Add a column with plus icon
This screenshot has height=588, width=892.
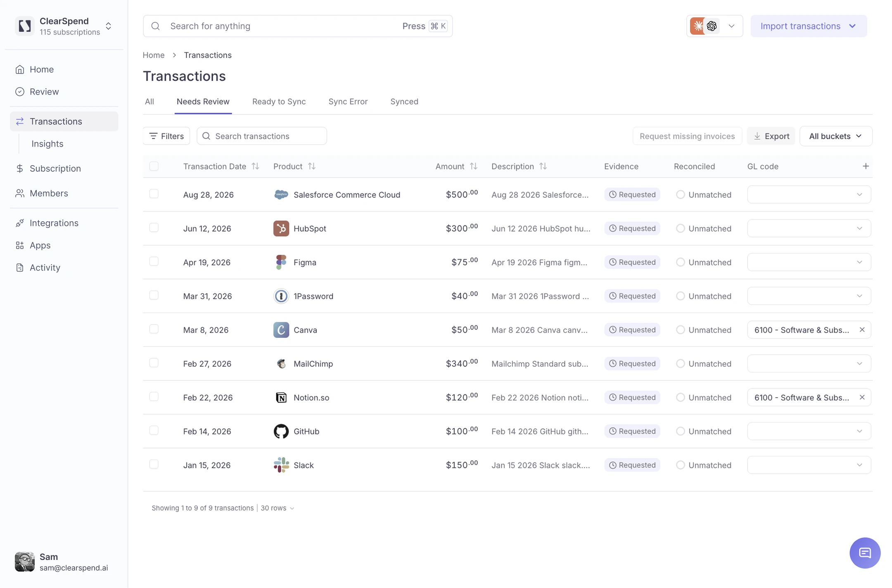[x=866, y=166]
